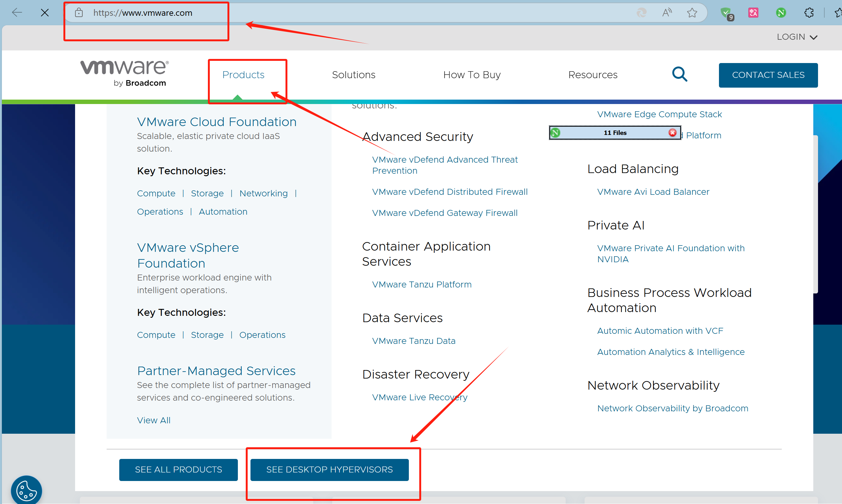Expand the LOGIN dropdown
The image size is (842, 504).
point(797,37)
